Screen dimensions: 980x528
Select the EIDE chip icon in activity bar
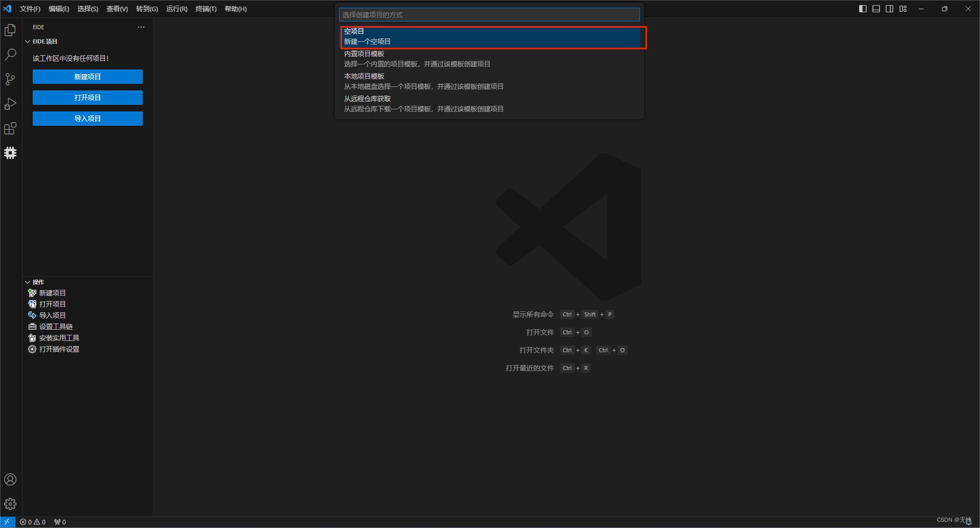click(x=10, y=153)
